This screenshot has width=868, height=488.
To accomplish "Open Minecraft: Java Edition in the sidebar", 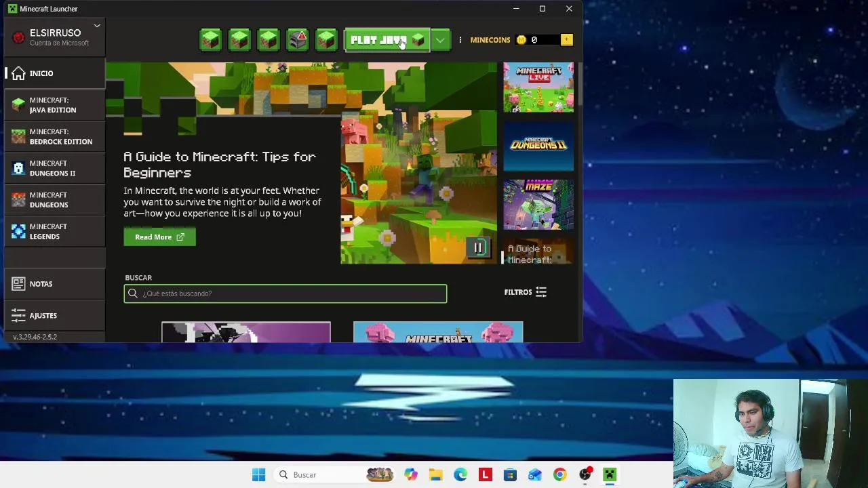I will (55, 105).
